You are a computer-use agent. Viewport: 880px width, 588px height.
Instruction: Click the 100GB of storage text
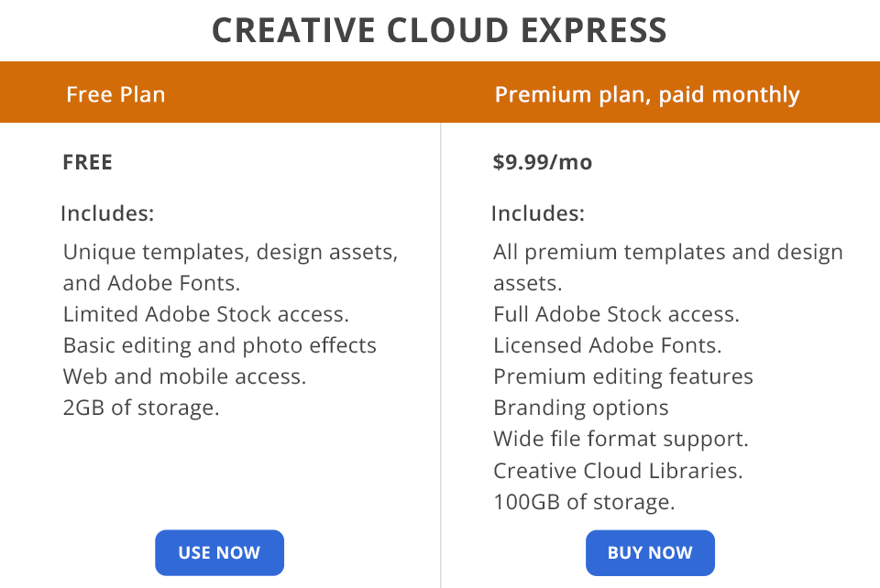tap(584, 501)
